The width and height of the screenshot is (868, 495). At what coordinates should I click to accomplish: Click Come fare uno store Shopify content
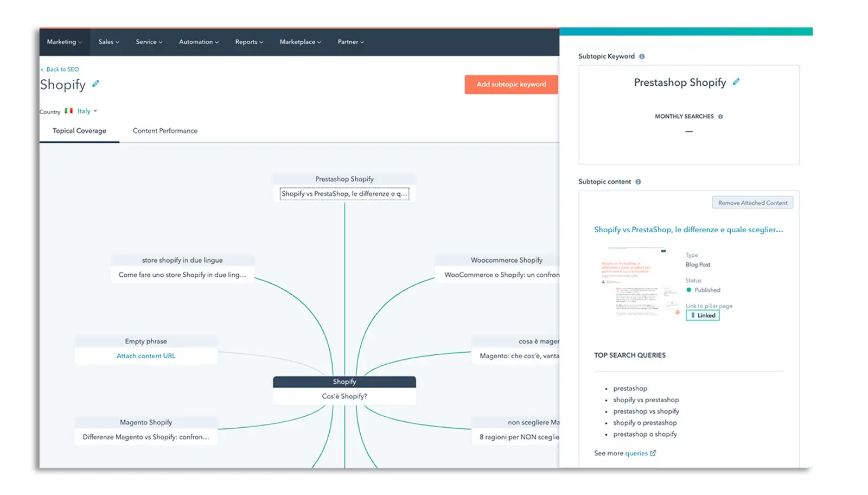coord(182,275)
